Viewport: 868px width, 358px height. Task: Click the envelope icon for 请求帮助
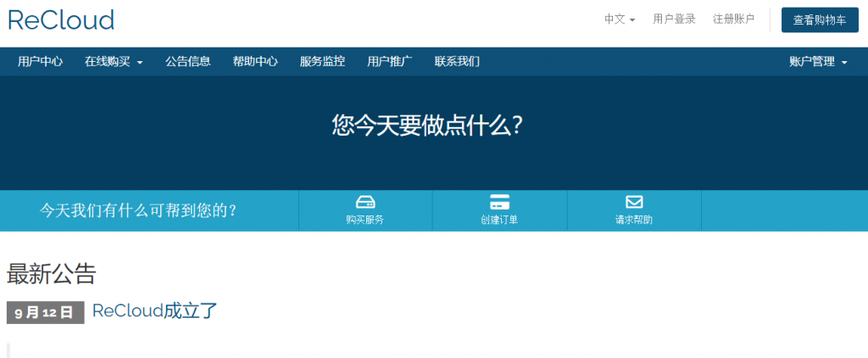pos(634,202)
